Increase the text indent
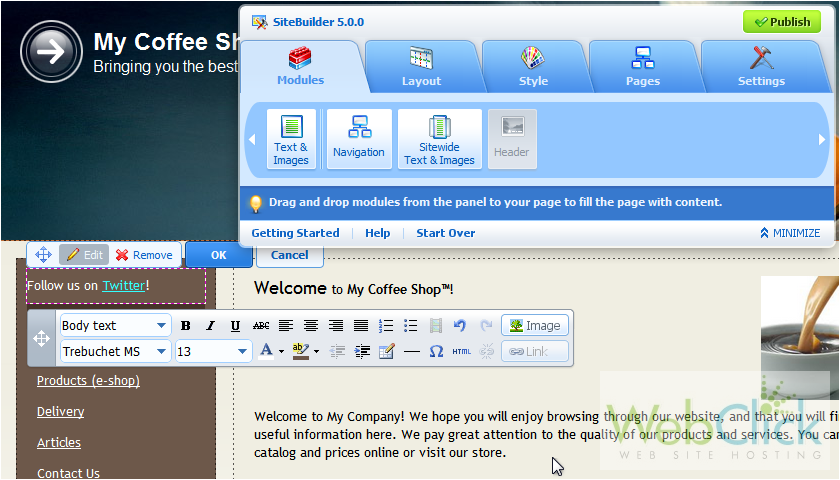Image resolution: width=840 pixels, height=480 pixels. [362, 351]
